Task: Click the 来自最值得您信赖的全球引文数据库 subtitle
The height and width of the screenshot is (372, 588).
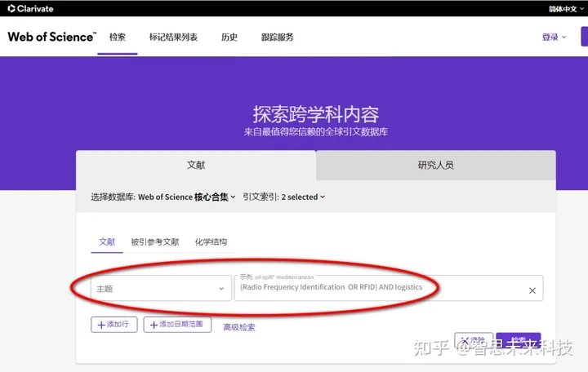Action: point(316,132)
